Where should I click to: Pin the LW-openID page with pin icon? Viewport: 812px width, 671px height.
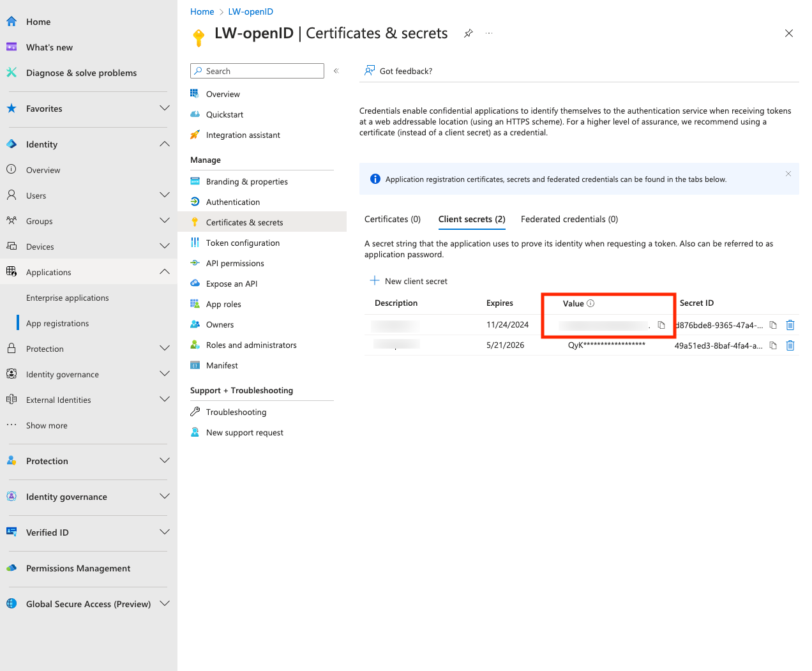pos(469,33)
